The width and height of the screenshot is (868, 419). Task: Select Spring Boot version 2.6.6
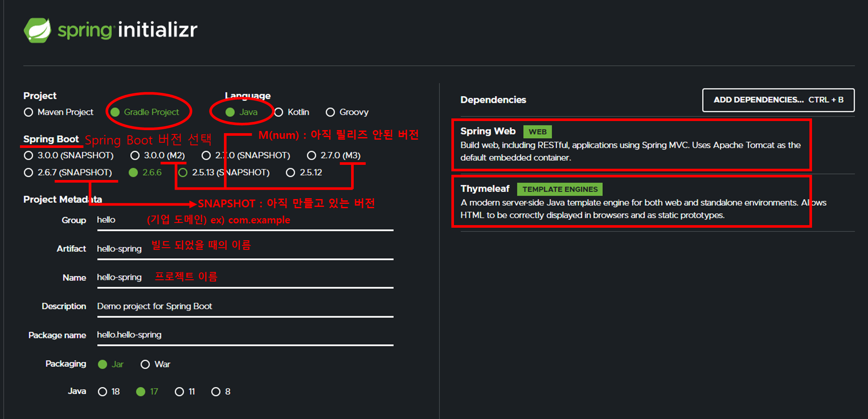[x=145, y=173]
